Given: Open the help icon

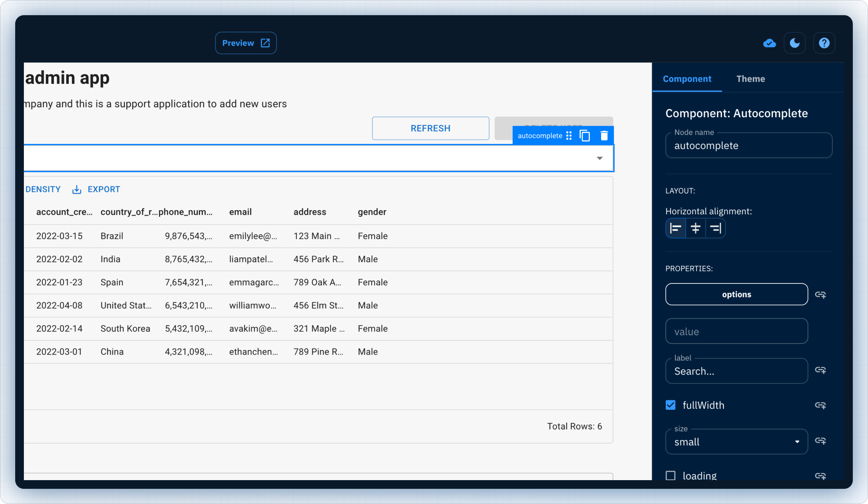Looking at the screenshot, I should [824, 43].
